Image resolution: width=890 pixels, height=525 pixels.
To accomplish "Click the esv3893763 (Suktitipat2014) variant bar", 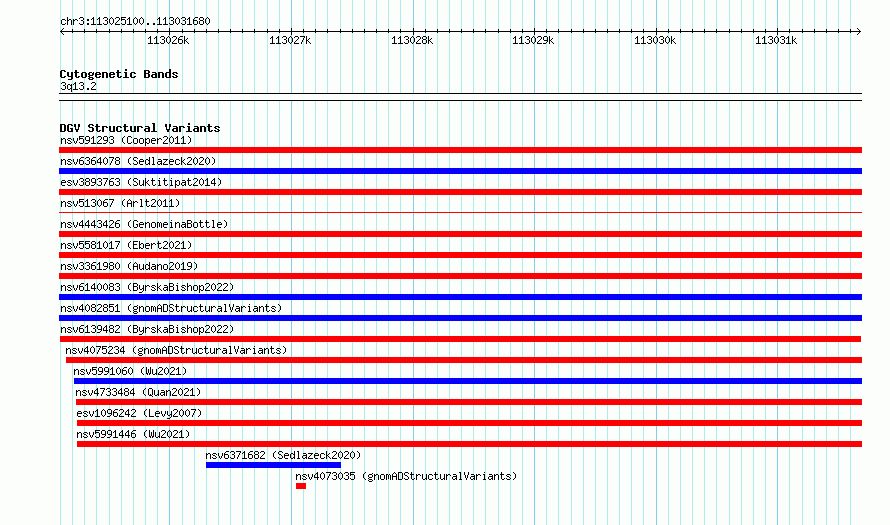I will click(460, 192).
